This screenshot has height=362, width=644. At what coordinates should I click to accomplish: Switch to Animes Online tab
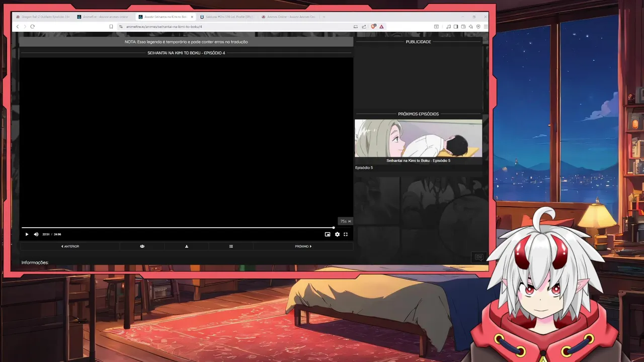(289, 17)
